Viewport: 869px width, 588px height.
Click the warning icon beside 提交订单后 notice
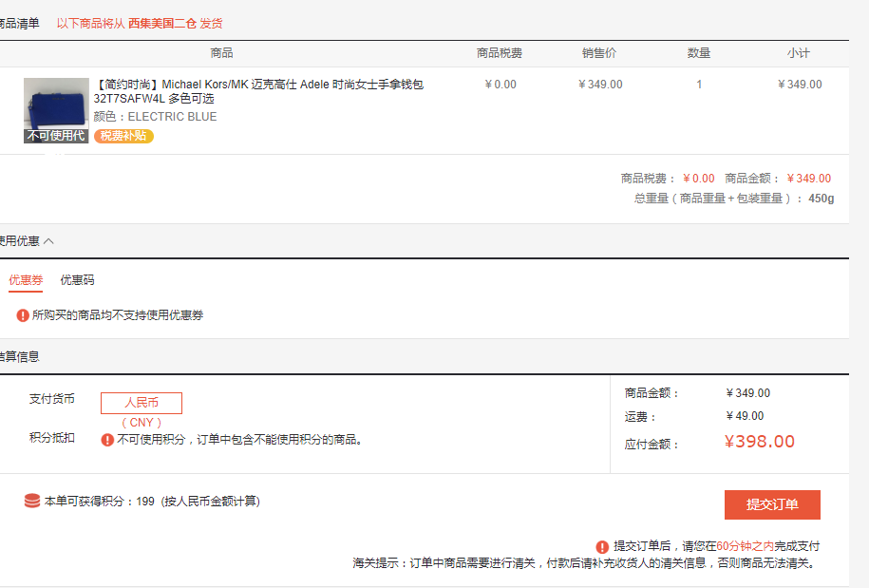[602, 546]
